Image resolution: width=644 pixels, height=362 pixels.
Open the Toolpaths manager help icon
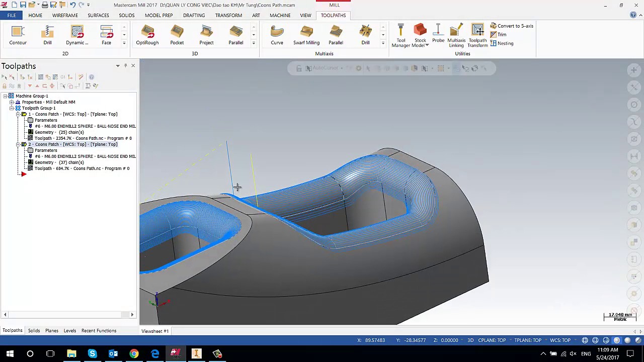click(x=91, y=77)
